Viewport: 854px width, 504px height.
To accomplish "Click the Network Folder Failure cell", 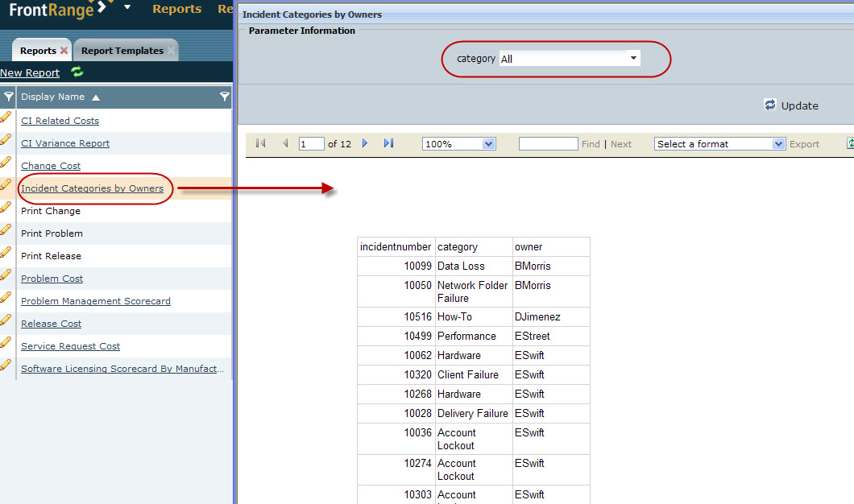I will pyautogui.click(x=474, y=291).
